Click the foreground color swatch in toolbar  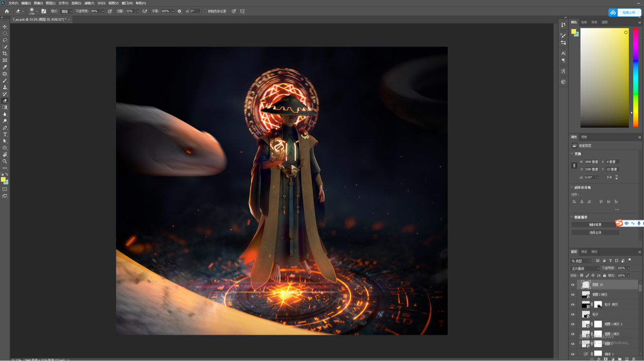coord(3,179)
